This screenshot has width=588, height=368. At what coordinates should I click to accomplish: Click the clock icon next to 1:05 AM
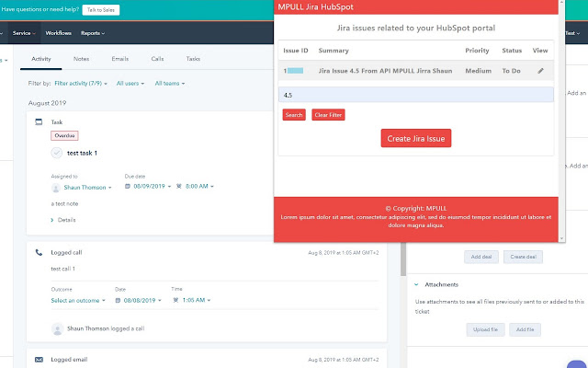(175, 300)
